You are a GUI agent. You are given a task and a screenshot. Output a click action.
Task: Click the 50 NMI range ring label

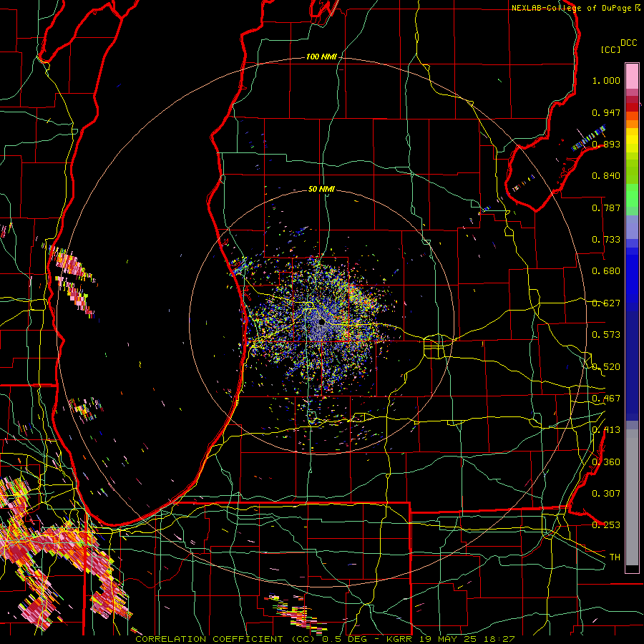[321, 189]
